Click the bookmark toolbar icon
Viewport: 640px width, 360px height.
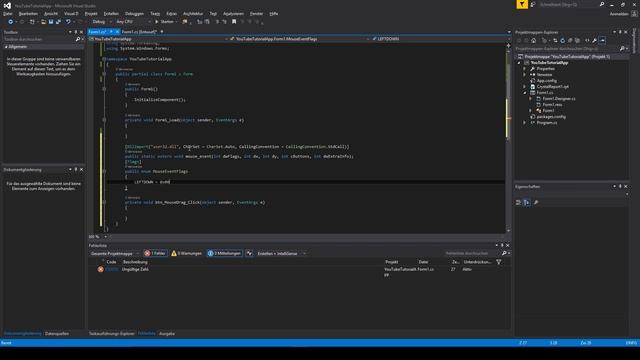point(234,22)
